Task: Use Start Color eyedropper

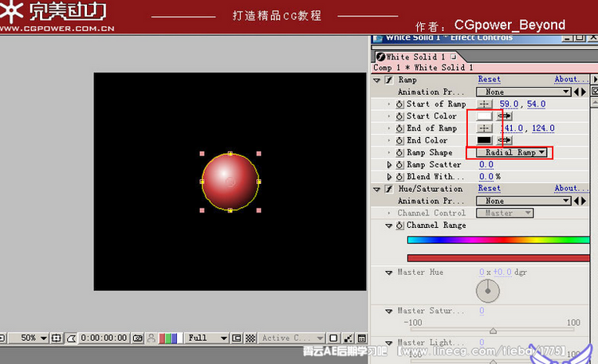Action: coord(504,115)
